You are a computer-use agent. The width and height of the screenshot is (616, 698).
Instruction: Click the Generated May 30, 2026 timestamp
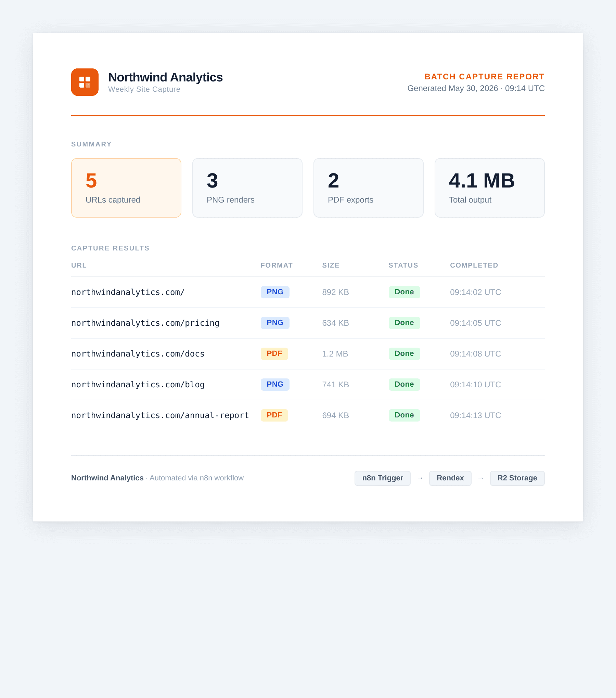click(476, 88)
